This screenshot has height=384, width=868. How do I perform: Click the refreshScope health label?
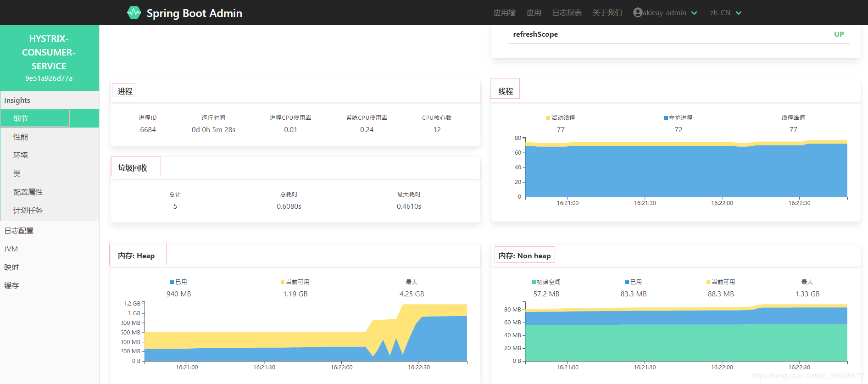coord(535,34)
